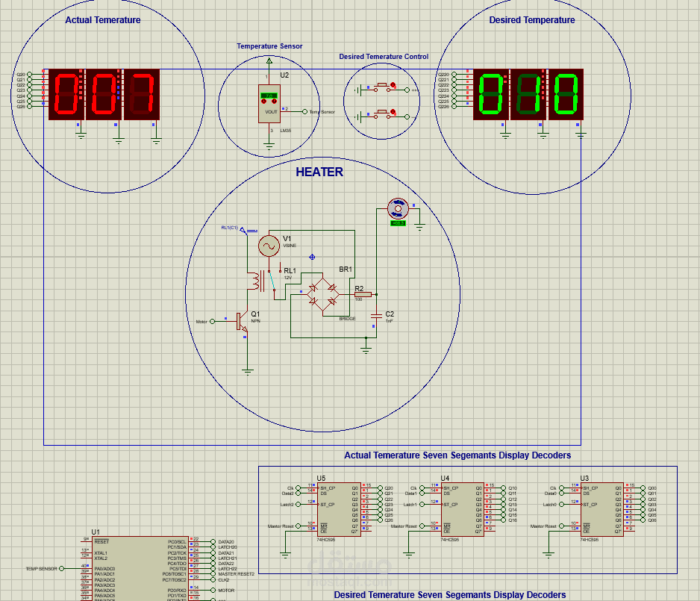700x601 pixels.
Task: Click the ground symbol beside the motor
Action: [x=419, y=228]
